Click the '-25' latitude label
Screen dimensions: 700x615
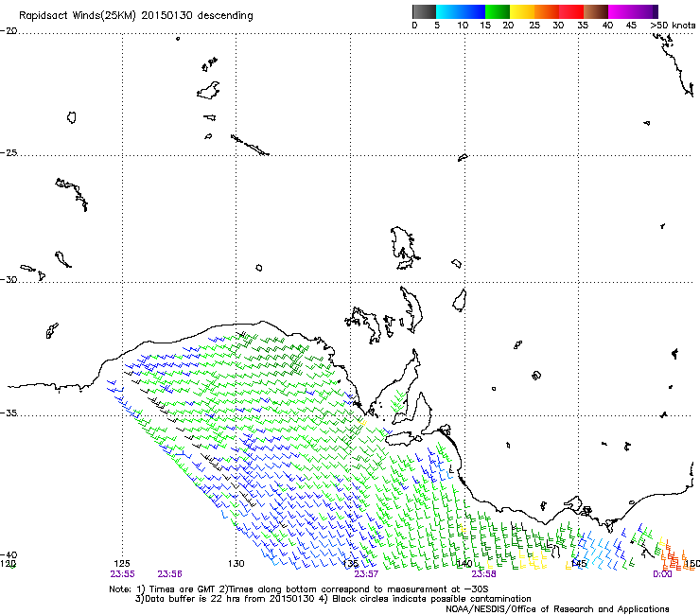pyautogui.click(x=9, y=152)
